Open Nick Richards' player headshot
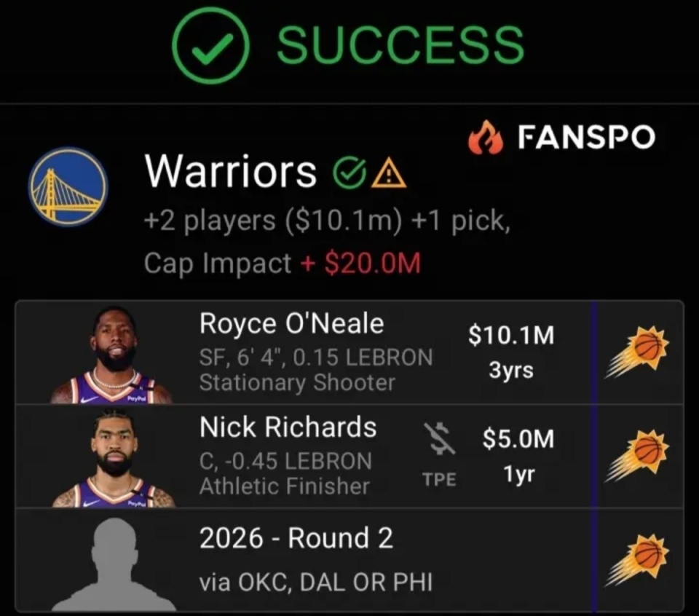The height and width of the screenshot is (616, 699). tap(114, 458)
